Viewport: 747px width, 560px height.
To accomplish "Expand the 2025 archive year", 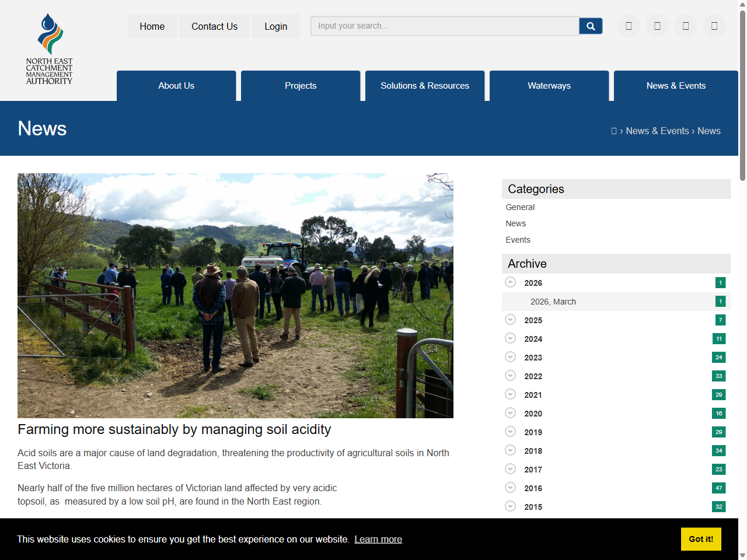I will click(510, 320).
